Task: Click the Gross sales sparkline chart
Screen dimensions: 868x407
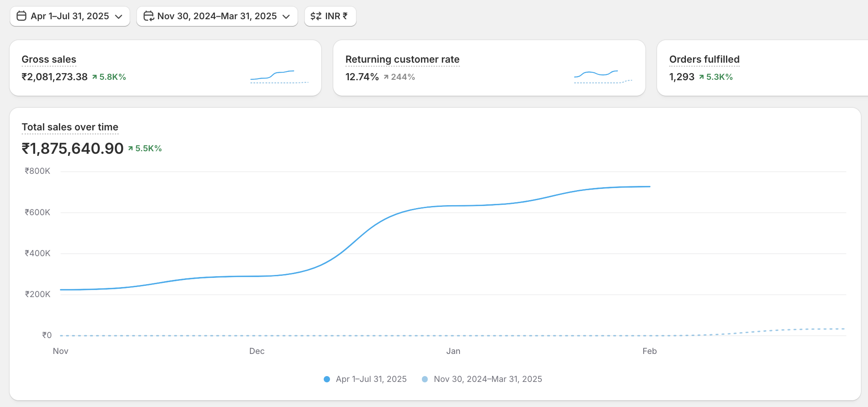Action: pyautogui.click(x=279, y=76)
